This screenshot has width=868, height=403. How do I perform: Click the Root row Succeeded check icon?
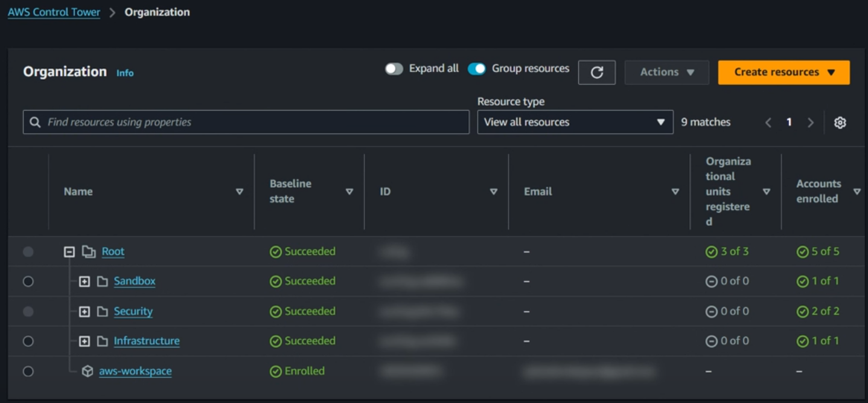pos(276,252)
